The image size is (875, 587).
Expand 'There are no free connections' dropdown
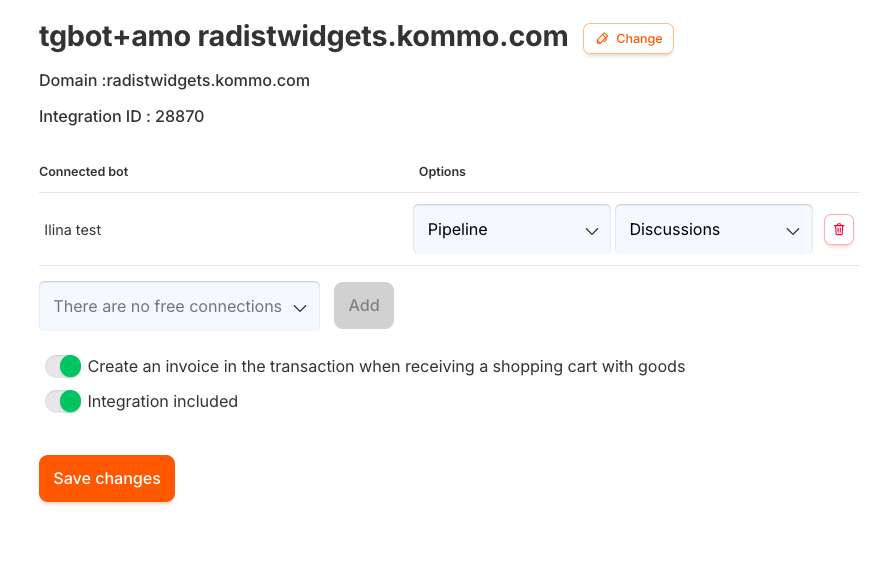click(x=179, y=306)
